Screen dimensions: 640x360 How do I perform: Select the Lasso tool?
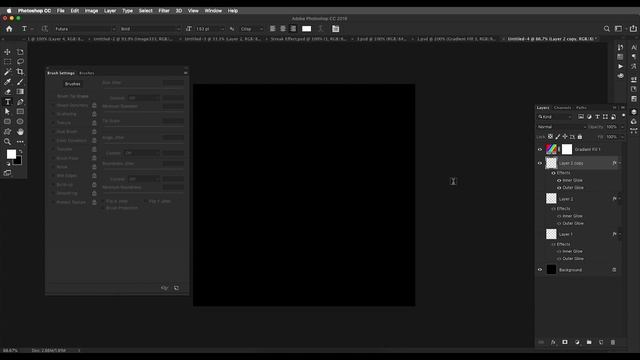(x=20, y=62)
